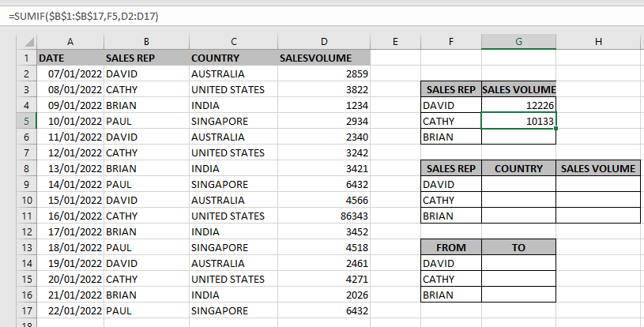Select column A header
This screenshot has height=327, width=644.
pyautogui.click(x=70, y=41)
